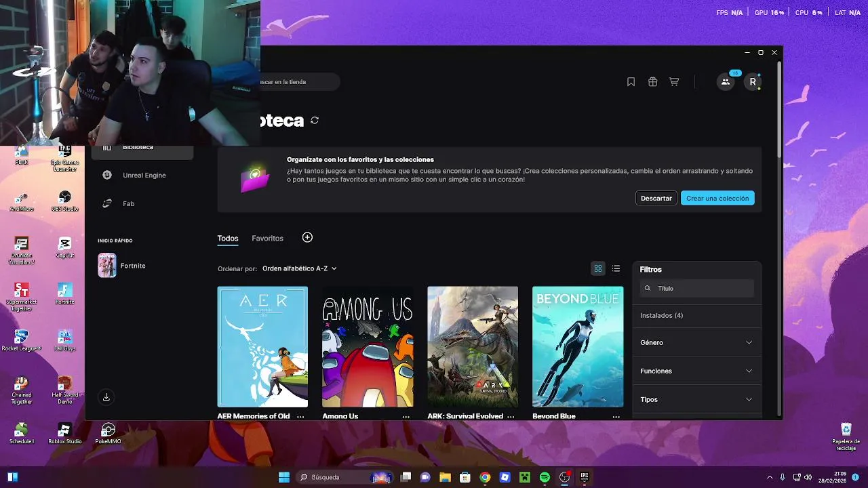Open the wishlist bookmark icon in the header

pyautogui.click(x=631, y=82)
